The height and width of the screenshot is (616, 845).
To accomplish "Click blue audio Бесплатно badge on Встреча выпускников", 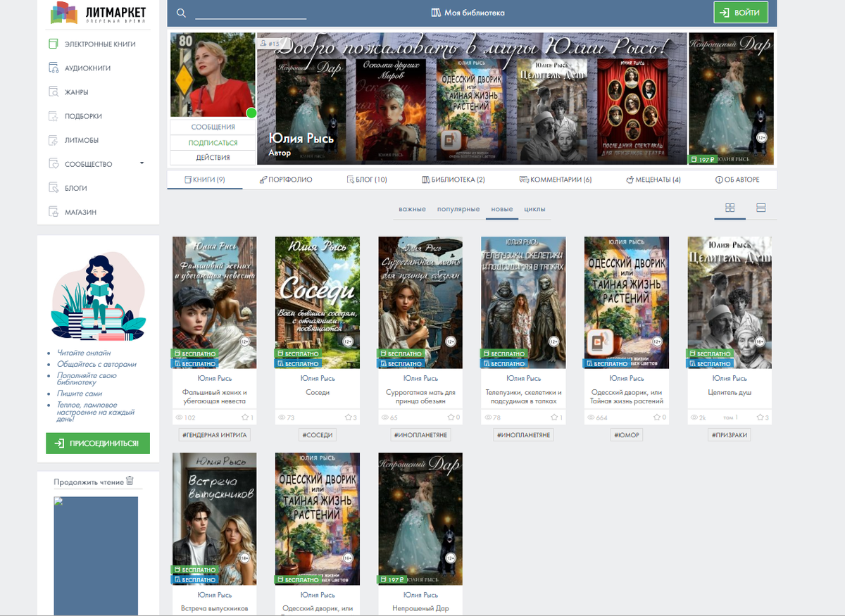I will [195, 580].
